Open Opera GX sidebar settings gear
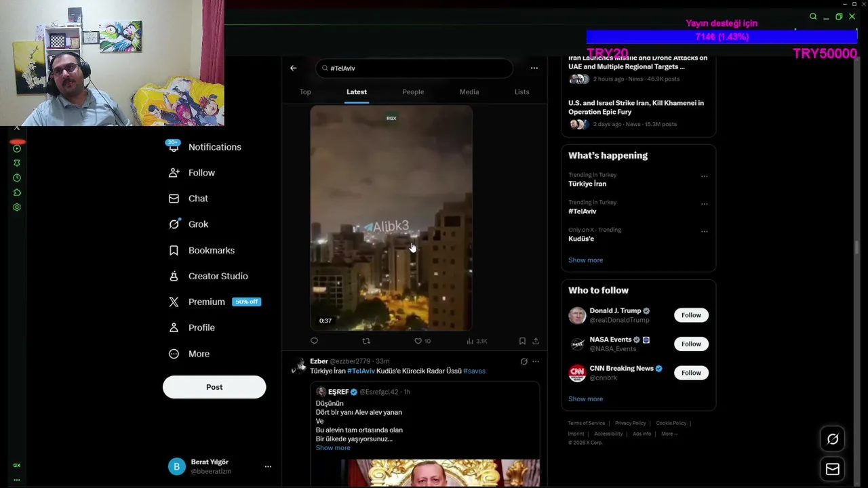 click(x=17, y=207)
